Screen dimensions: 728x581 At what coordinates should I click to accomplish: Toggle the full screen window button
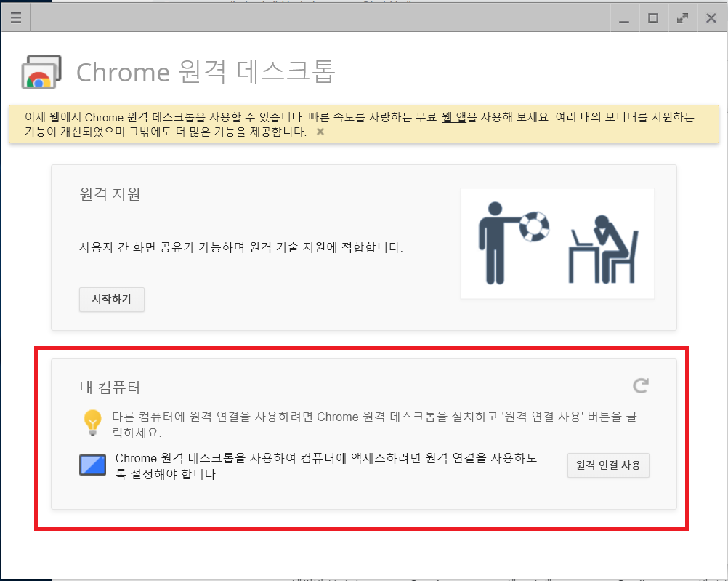(x=682, y=18)
